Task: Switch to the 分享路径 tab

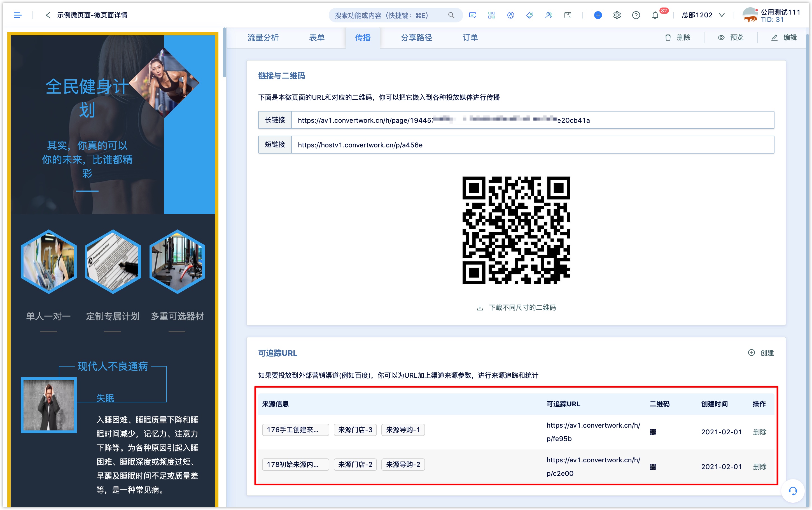Action: click(x=416, y=38)
